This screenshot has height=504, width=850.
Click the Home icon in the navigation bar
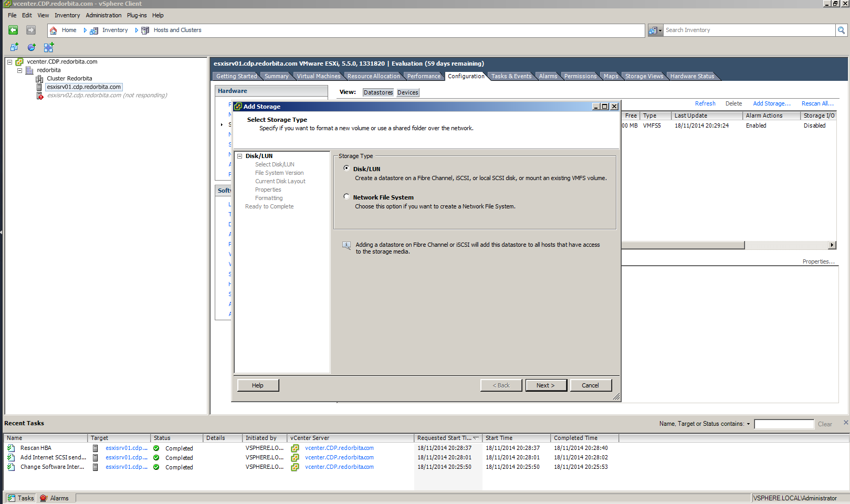coord(54,30)
